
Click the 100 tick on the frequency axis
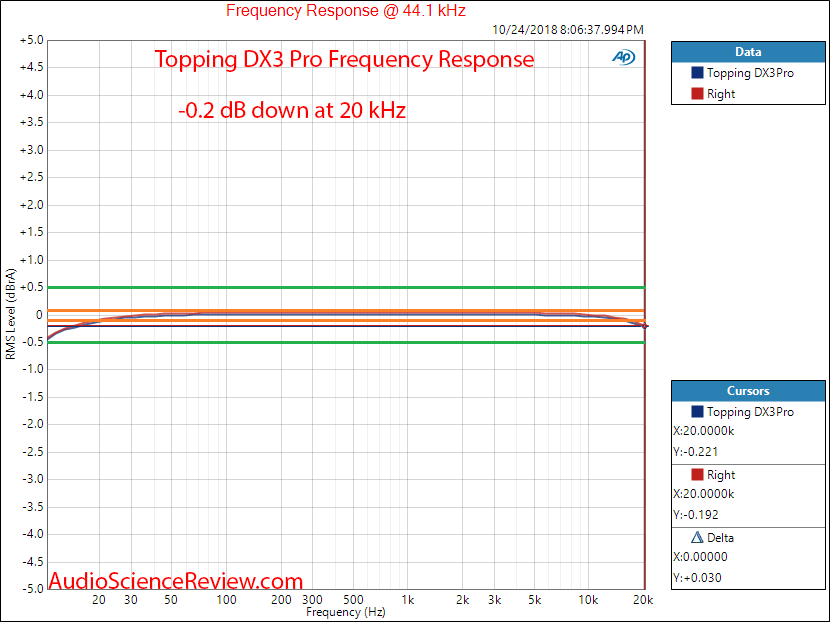[227, 600]
